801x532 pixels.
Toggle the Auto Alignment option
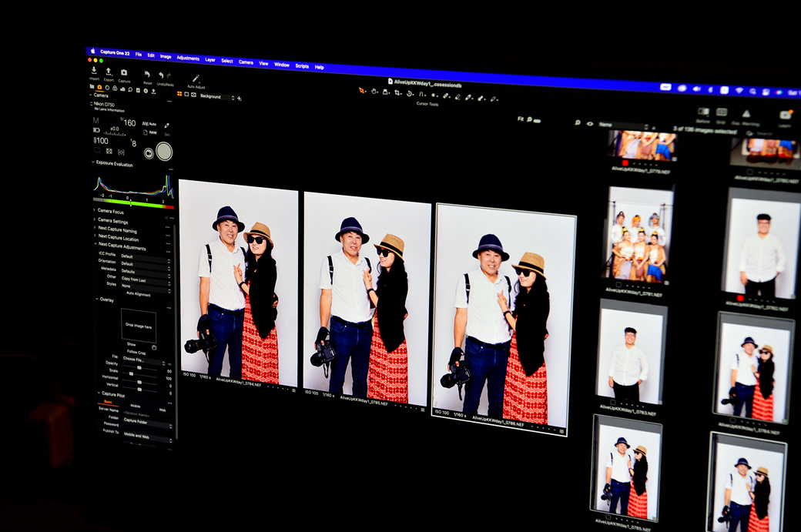click(138, 293)
